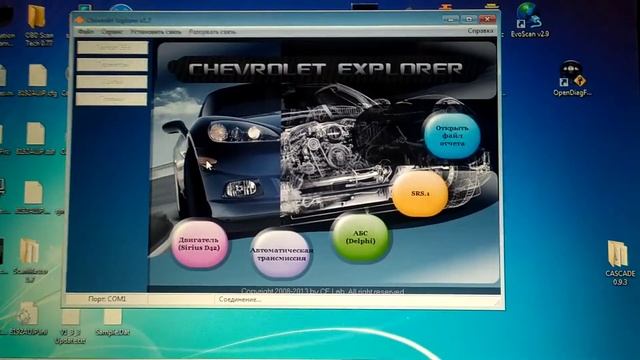
Task: Choose Разорвать связь in the menu bar
Action: coord(212,31)
